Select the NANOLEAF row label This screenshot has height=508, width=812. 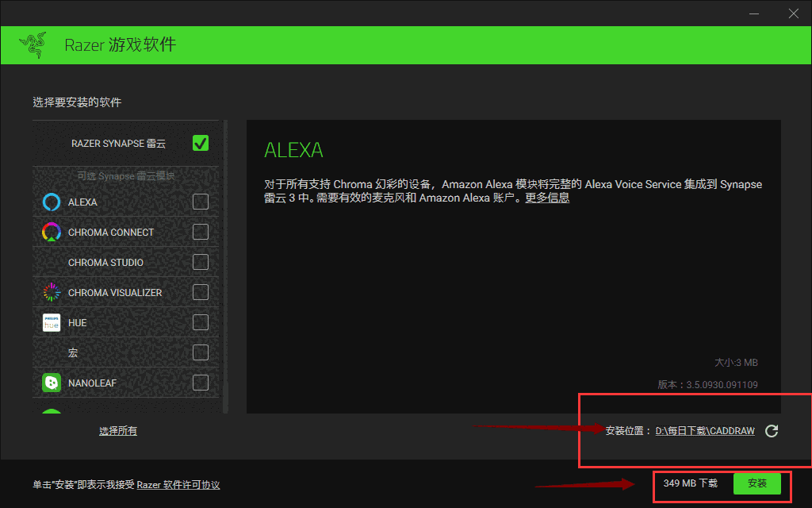(92, 383)
